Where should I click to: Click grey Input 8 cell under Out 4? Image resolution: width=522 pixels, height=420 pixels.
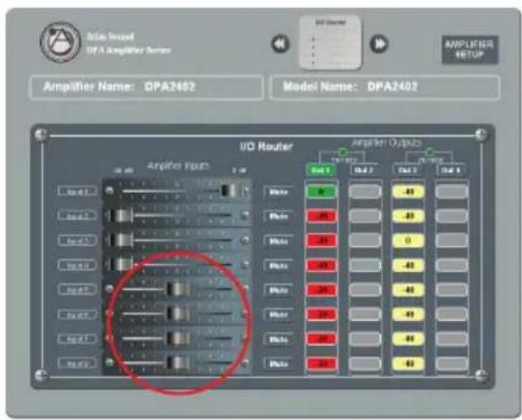point(452,364)
